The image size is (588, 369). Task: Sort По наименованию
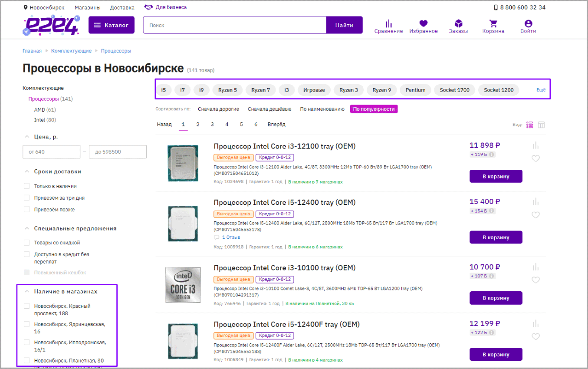pos(322,109)
